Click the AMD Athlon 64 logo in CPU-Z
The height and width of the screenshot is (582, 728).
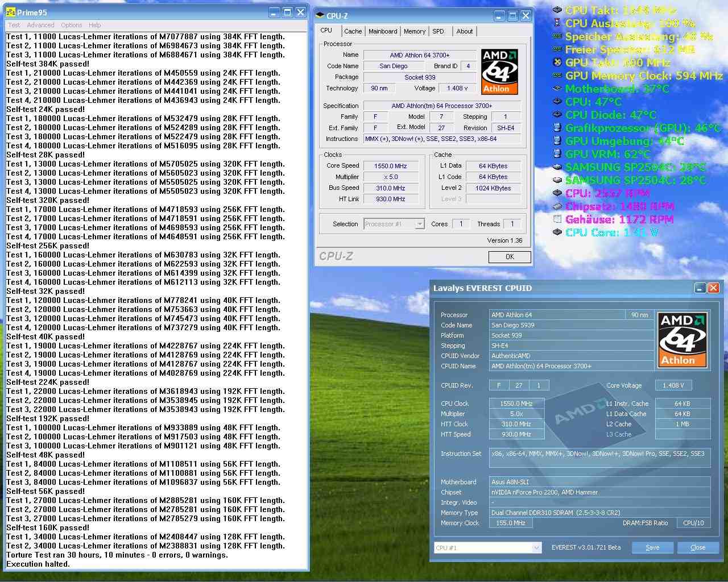499,72
